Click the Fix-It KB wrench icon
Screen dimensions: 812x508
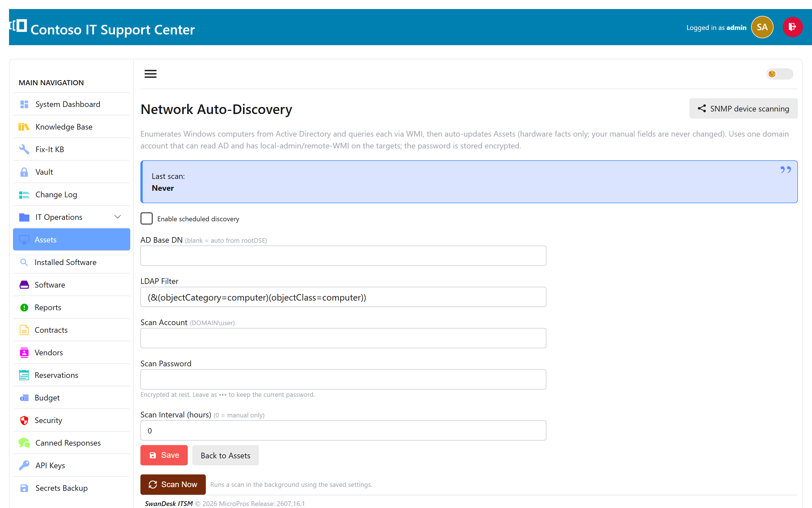[x=24, y=150]
